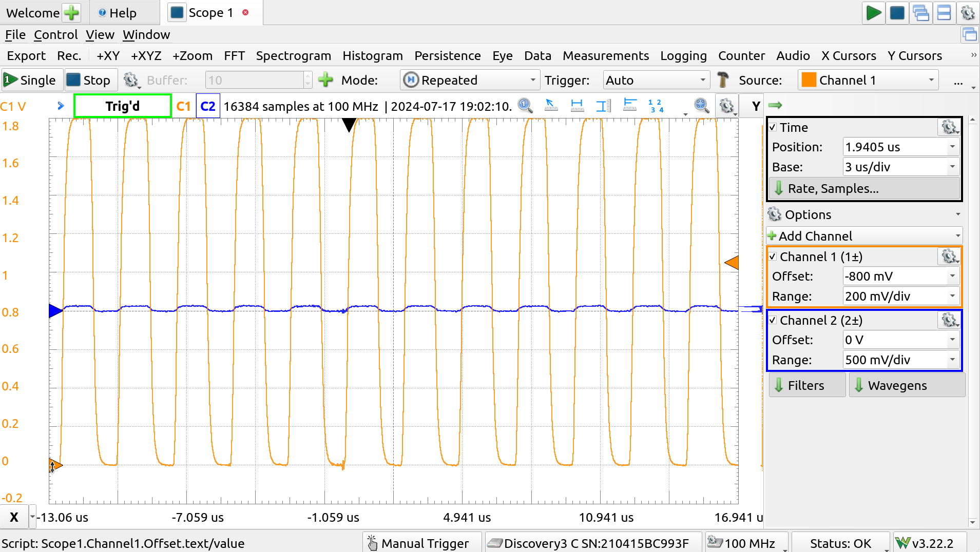Select the horizontal X measure cursor tool
Screen dimensions: 980x552
tap(577, 106)
